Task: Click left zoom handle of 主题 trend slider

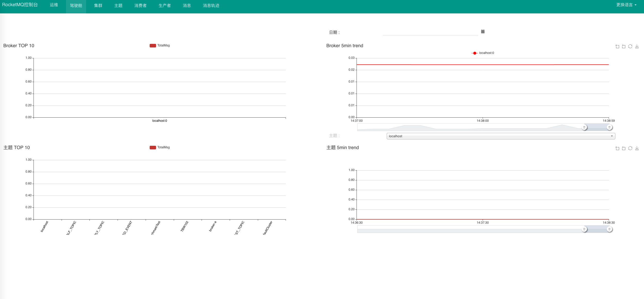Action: point(584,229)
